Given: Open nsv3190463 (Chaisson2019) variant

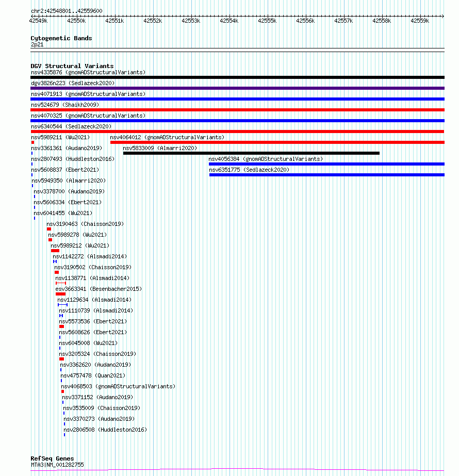Looking at the screenshot, I should click(x=85, y=224).
